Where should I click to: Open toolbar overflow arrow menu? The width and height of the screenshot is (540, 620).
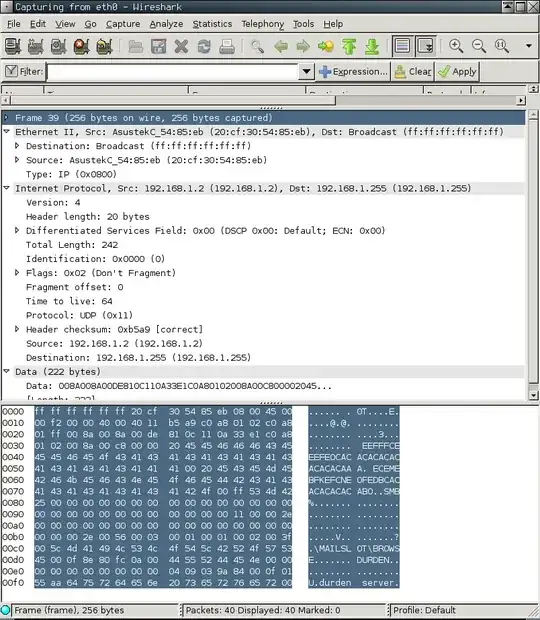pos(529,46)
